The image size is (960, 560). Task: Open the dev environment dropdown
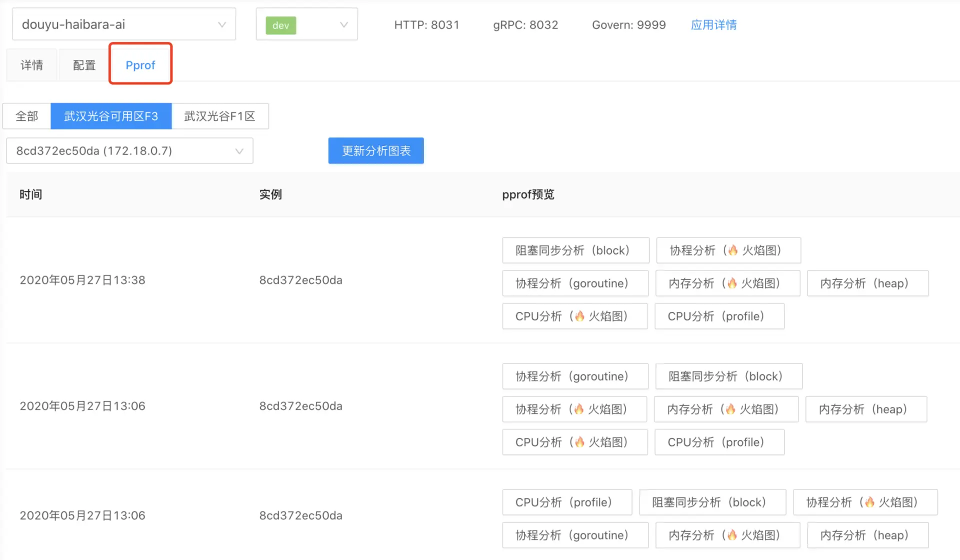tap(306, 24)
